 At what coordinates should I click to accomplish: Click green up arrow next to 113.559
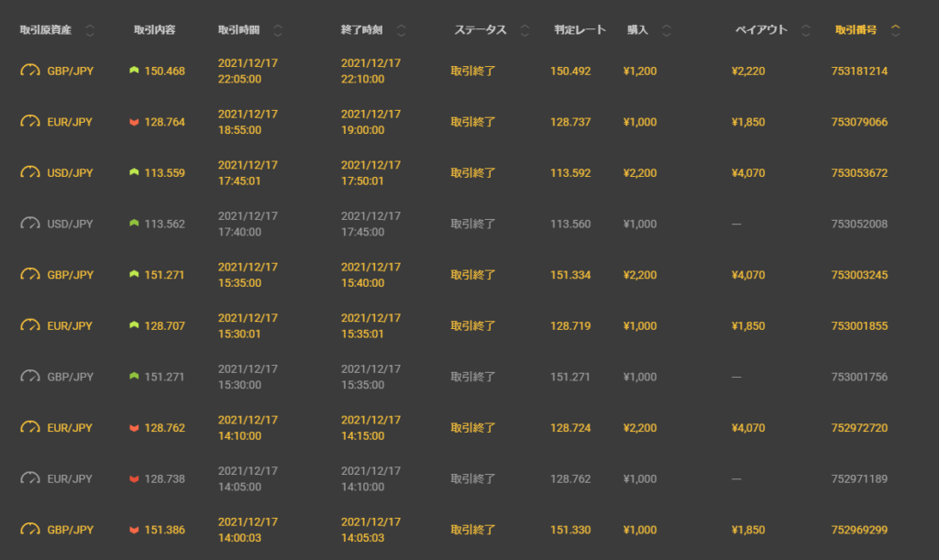(134, 172)
